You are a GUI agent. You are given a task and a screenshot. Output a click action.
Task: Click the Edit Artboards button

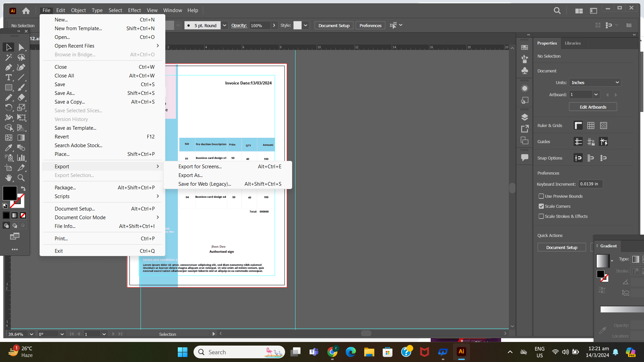point(593,107)
